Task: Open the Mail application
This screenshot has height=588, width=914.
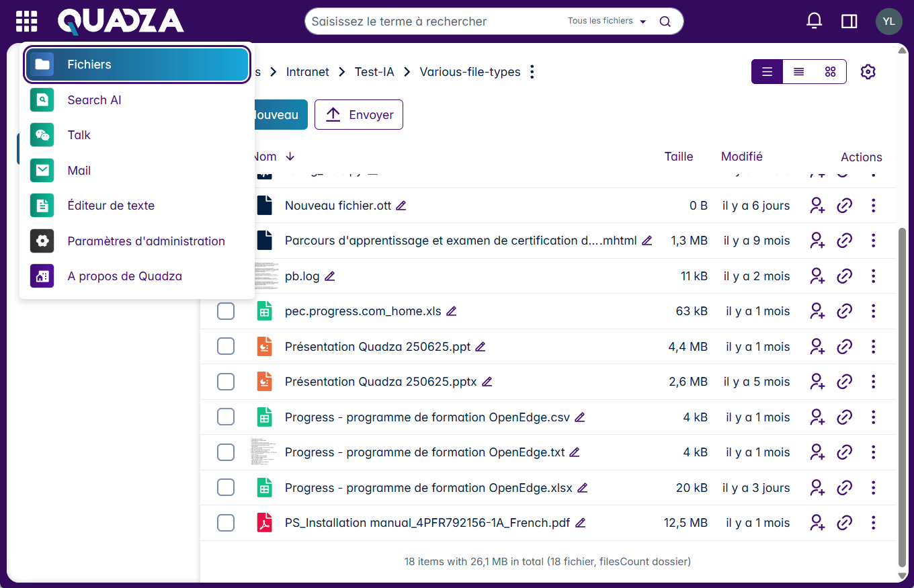Action: (79, 170)
